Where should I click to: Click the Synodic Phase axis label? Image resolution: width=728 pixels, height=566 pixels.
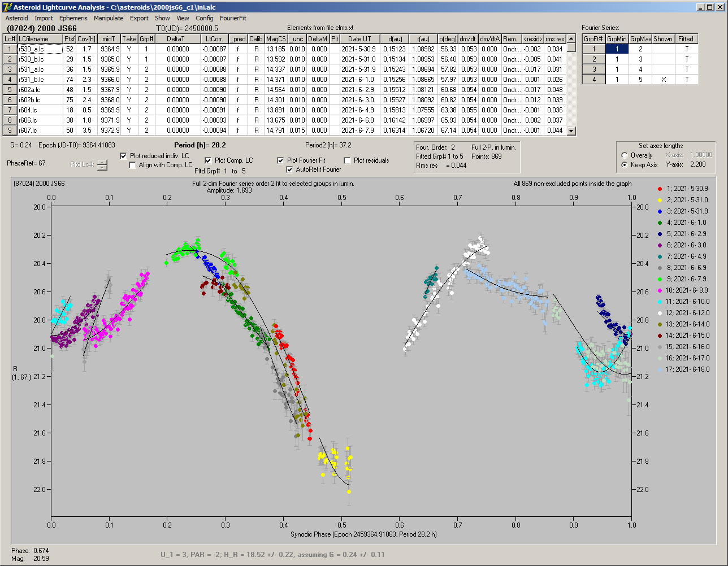click(x=363, y=534)
